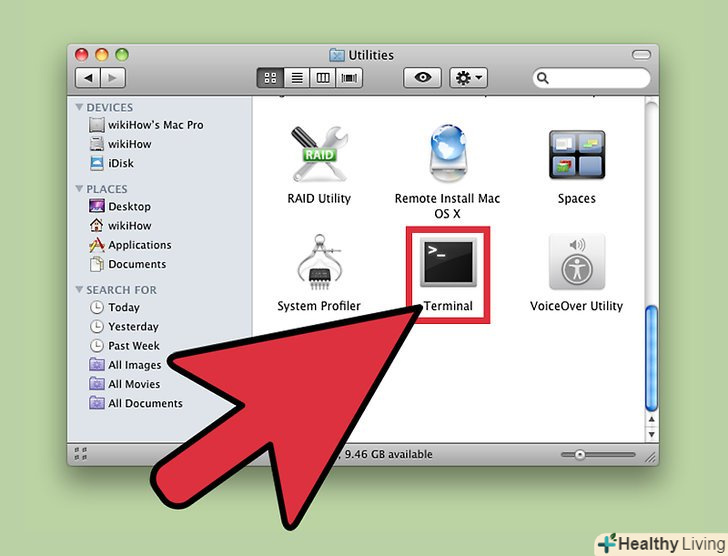
Task: Click the Quick Look eye button
Action: click(x=422, y=78)
